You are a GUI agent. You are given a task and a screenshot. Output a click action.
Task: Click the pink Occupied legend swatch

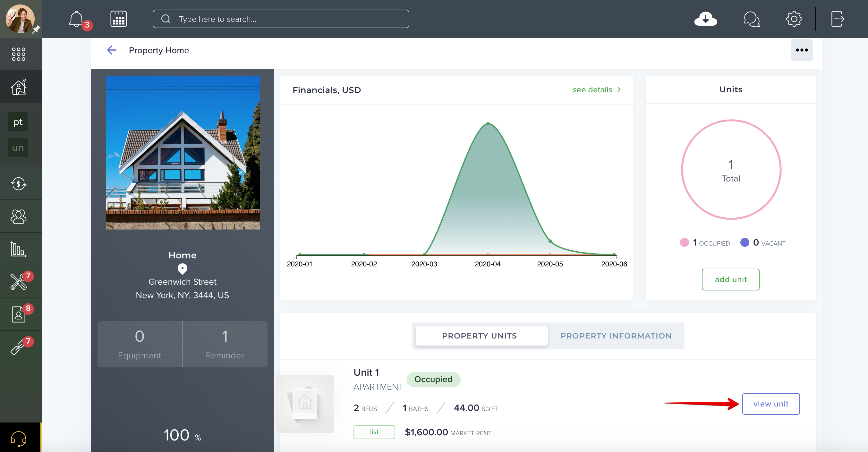(684, 242)
